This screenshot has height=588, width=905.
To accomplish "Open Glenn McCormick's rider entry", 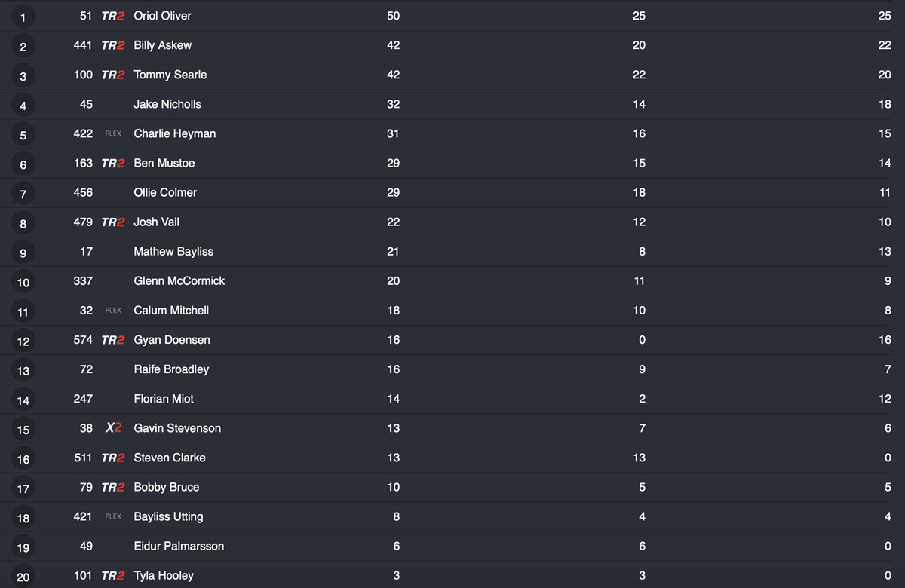I will (x=179, y=280).
